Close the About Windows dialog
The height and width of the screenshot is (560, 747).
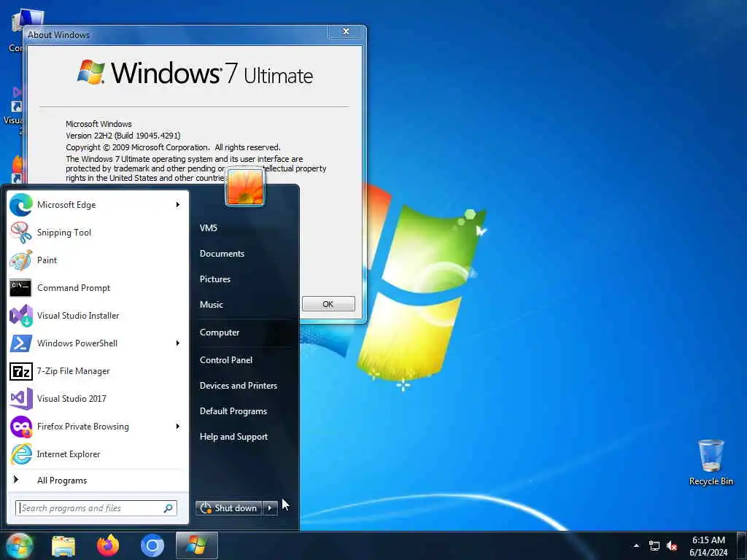click(347, 31)
